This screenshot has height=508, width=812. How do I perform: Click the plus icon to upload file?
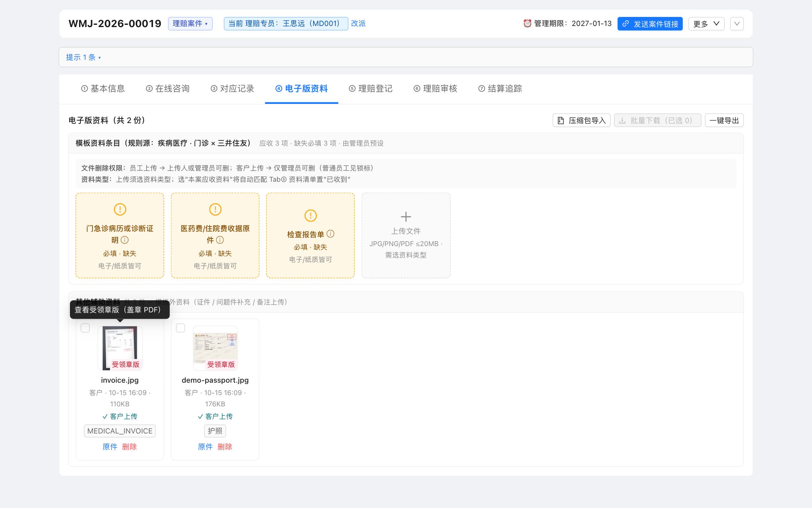tap(406, 217)
